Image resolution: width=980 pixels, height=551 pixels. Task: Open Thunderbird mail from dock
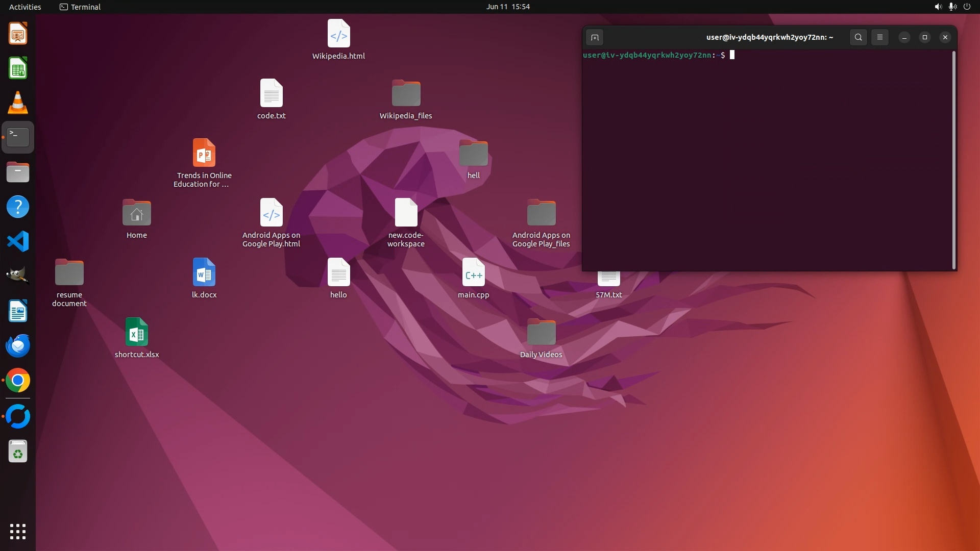[x=18, y=346]
